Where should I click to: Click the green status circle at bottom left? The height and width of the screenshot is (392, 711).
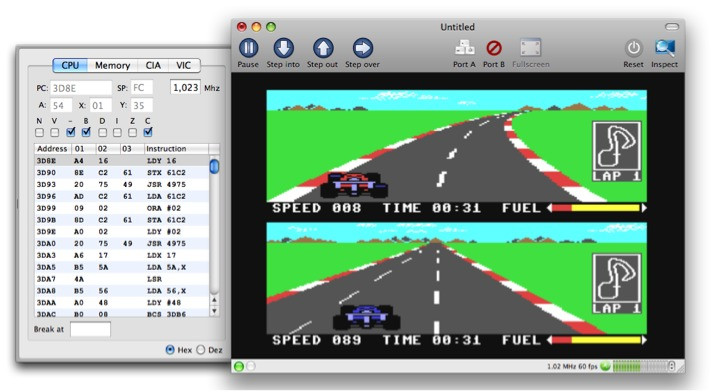239,366
